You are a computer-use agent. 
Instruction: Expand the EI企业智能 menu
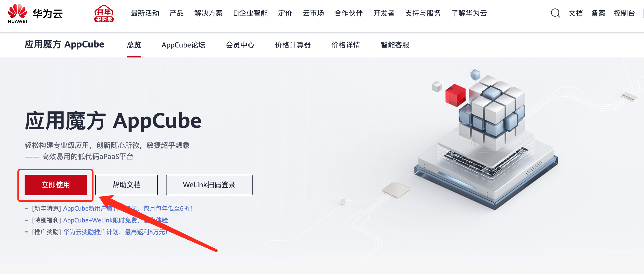click(250, 13)
